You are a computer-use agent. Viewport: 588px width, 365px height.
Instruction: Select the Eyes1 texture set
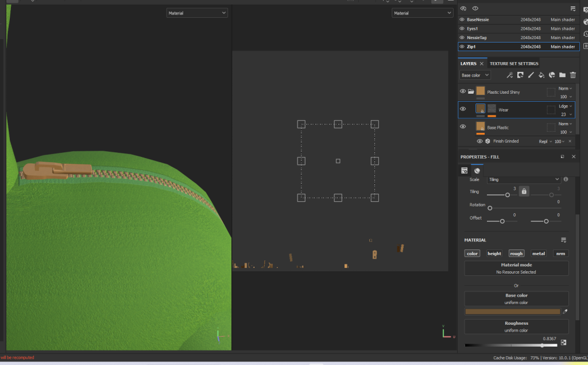pos(473,29)
